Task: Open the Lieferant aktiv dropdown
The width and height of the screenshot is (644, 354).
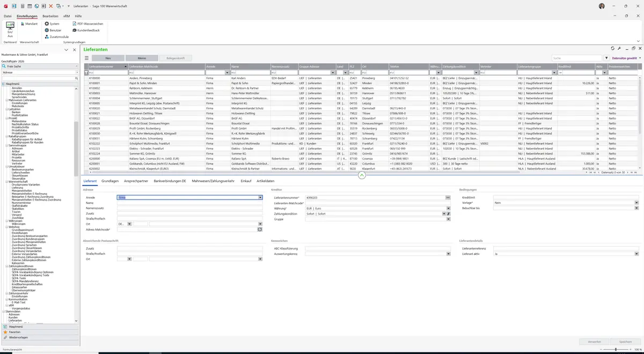Action: (636, 254)
